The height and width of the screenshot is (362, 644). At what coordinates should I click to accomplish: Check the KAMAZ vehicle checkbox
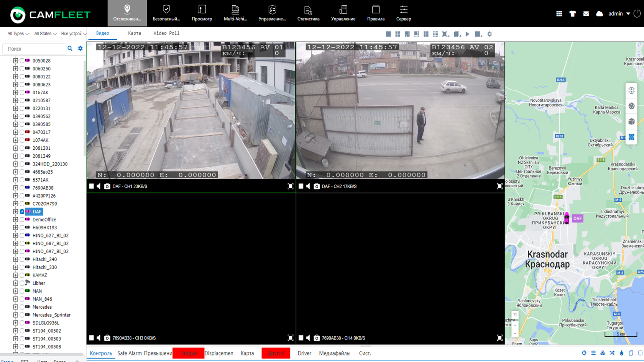pos(22,275)
